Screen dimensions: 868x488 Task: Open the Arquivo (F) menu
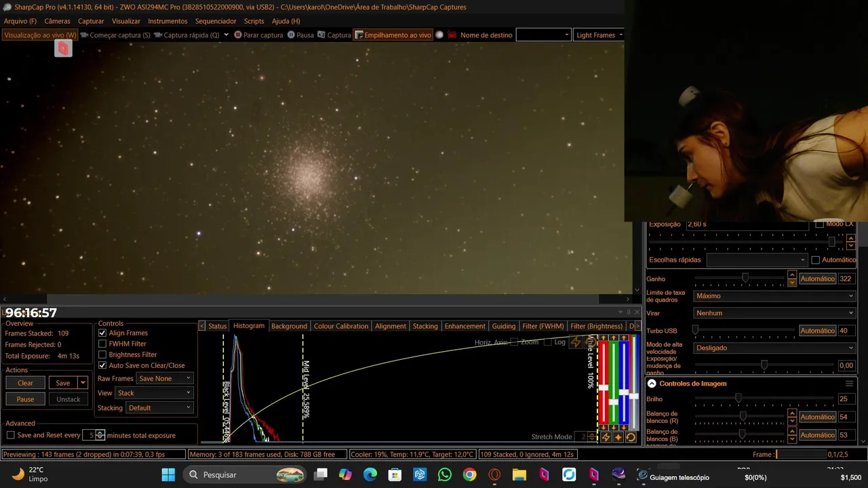(20, 21)
